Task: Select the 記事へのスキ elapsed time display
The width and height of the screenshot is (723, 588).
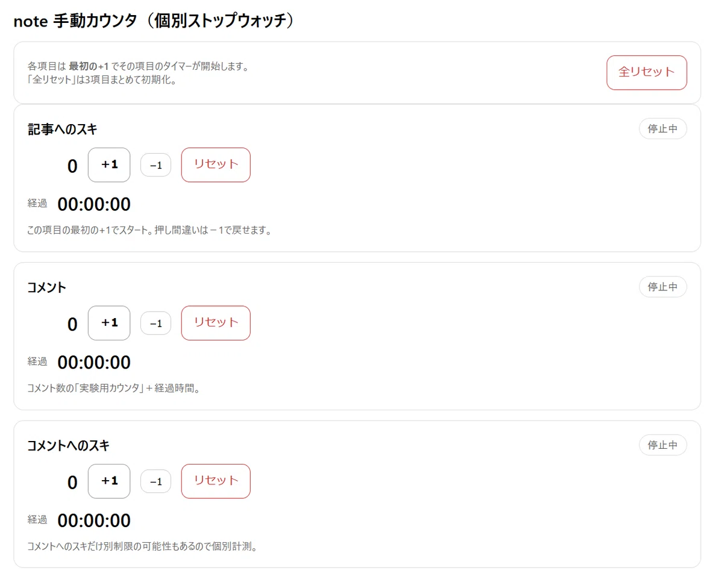Action: click(94, 205)
